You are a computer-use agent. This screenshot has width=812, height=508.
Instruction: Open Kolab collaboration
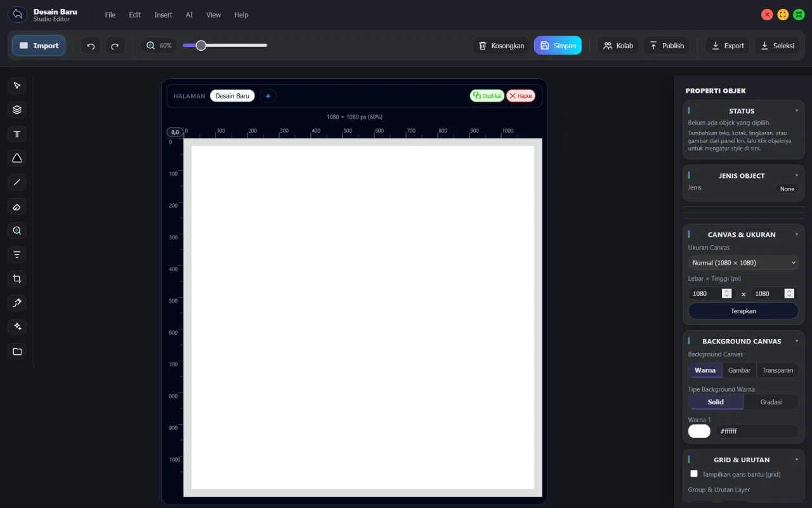[618, 46]
